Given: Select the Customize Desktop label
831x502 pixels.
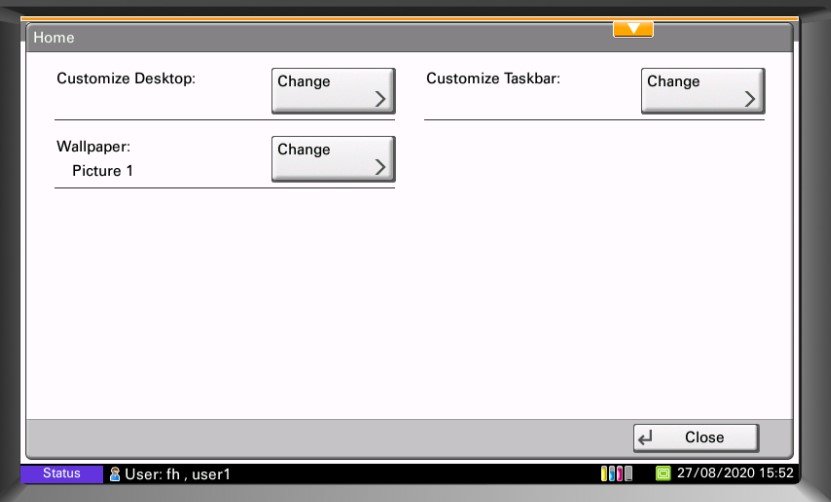Looking at the screenshot, I should 126,78.
